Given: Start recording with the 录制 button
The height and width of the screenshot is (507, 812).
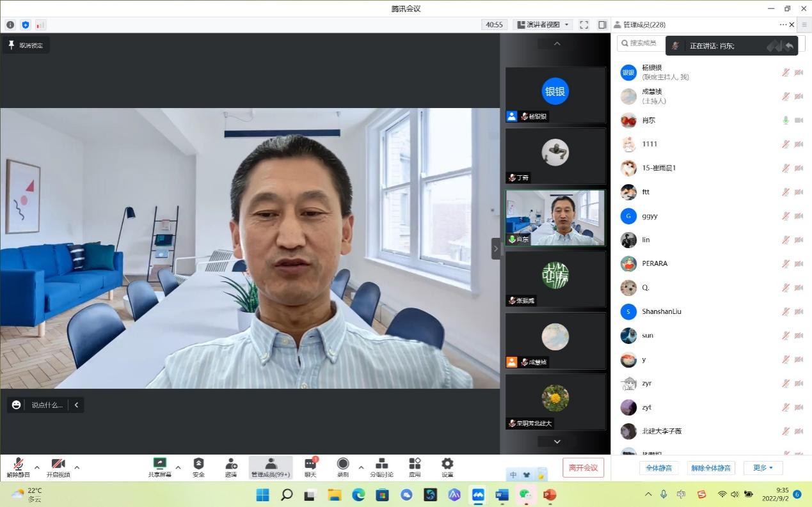Looking at the screenshot, I should (x=343, y=467).
